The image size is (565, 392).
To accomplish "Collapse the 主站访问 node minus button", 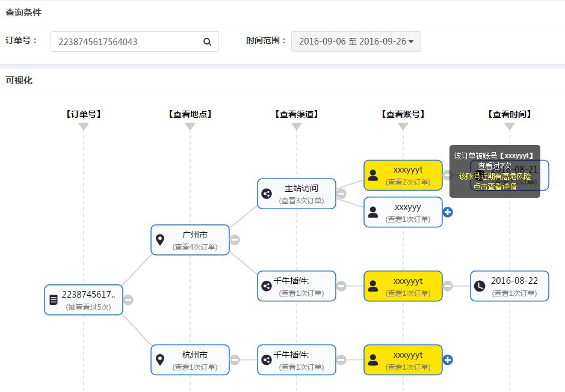I will coord(341,194).
